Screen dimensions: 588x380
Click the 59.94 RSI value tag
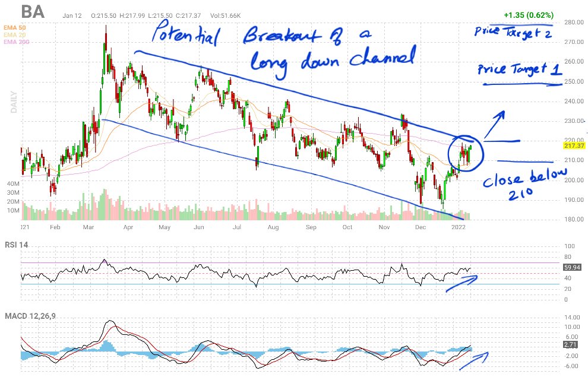click(572, 267)
